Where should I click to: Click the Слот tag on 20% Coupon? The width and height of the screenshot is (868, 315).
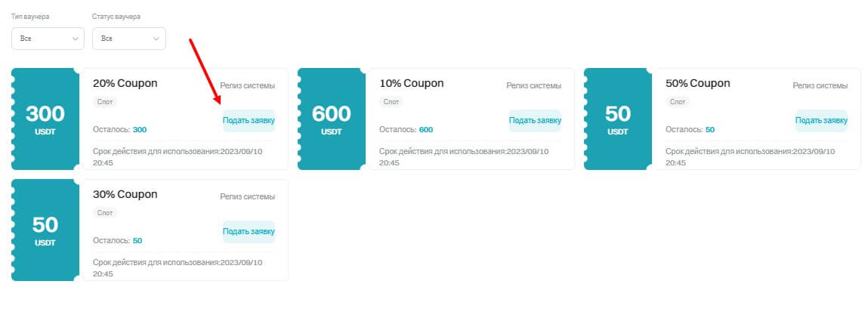point(105,101)
